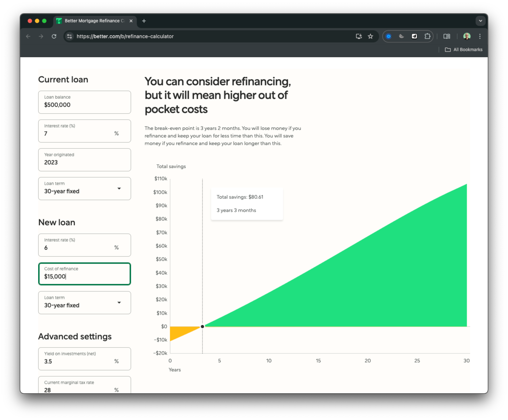Open the extensions puzzle icon
The image size is (508, 420).
click(x=427, y=36)
